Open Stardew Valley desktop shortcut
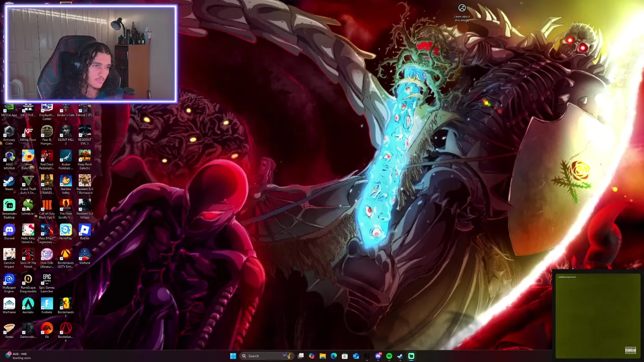The width and height of the screenshot is (644, 362). (65, 185)
